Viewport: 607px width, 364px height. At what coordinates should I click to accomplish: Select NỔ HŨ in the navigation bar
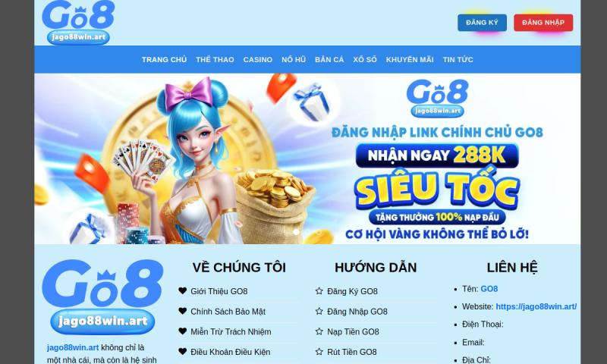tap(294, 60)
